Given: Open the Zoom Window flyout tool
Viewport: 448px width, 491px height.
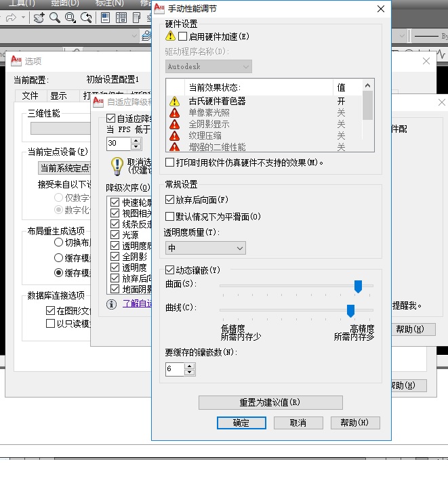Looking at the screenshot, I should click(70, 18).
